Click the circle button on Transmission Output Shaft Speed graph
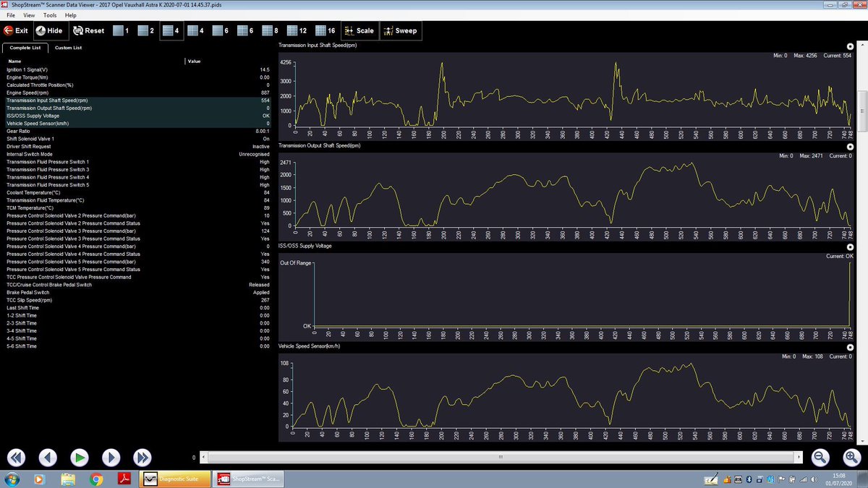This screenshot has width=868, height=488. point(851,146)
